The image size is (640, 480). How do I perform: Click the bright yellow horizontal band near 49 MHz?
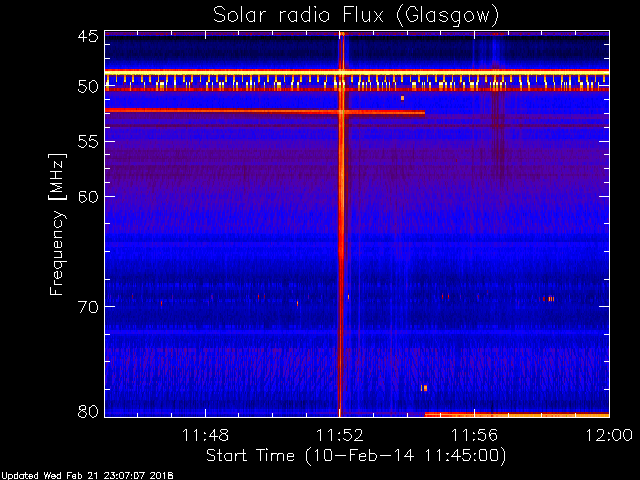point(357,73)
